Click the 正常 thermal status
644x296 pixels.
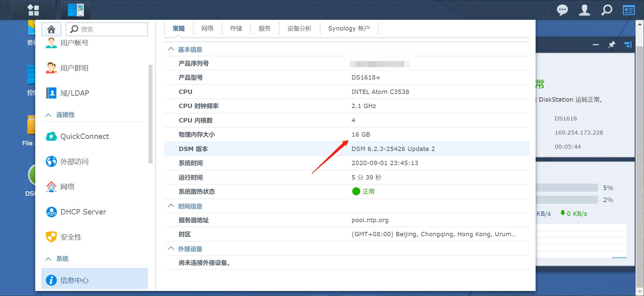point(363,191)
